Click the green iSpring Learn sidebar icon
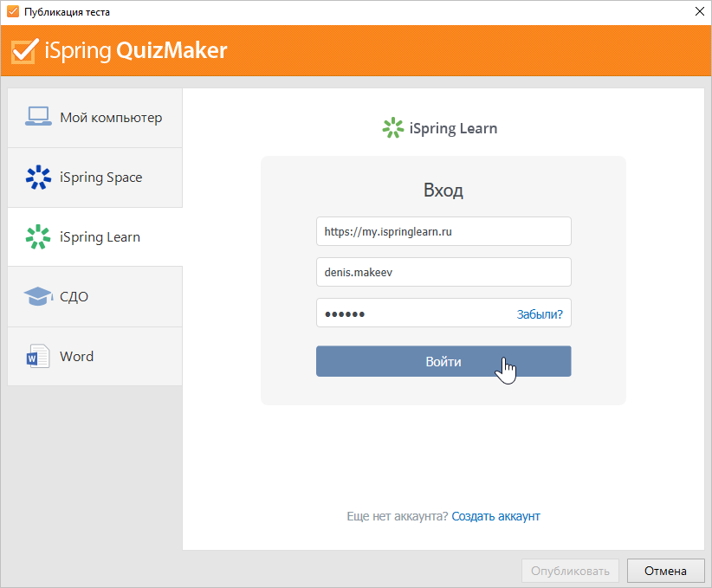The image size is (712, 588). point(38,236)
